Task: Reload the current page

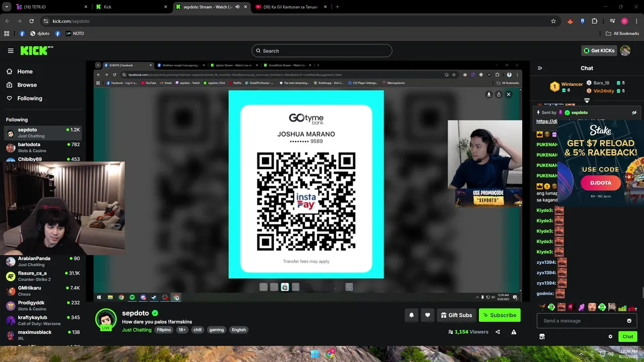Action: click(31, 21)
